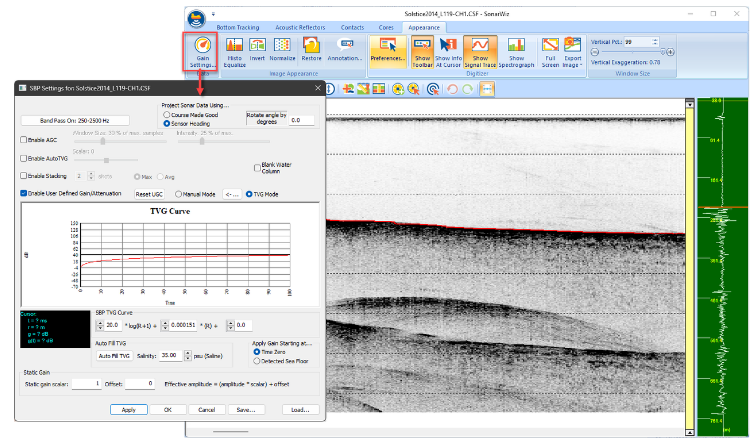
Task: Click the green-yellow map icon in the digitizer toolbar
Action: click(x=364, y=89)
